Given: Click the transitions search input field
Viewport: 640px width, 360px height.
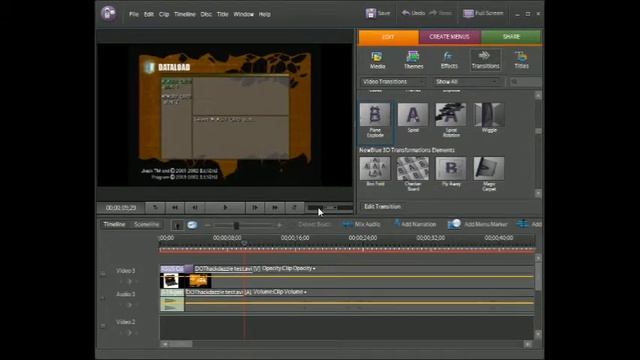Looking at the screenshot, I should (525, 82).
